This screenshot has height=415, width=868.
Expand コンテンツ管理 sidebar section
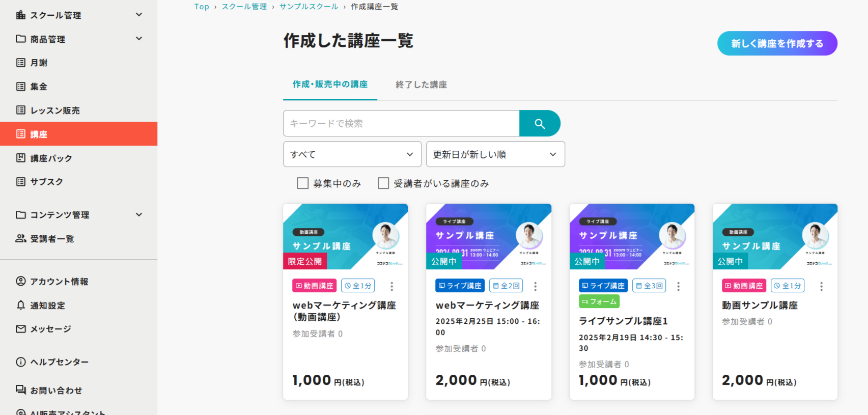pyautogui.click(x=79, y=215)
